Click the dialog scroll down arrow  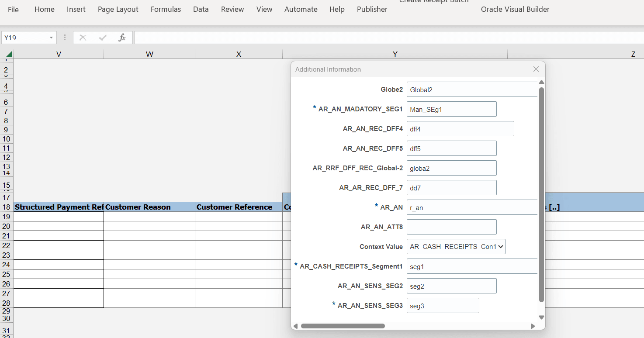[541, 317]
